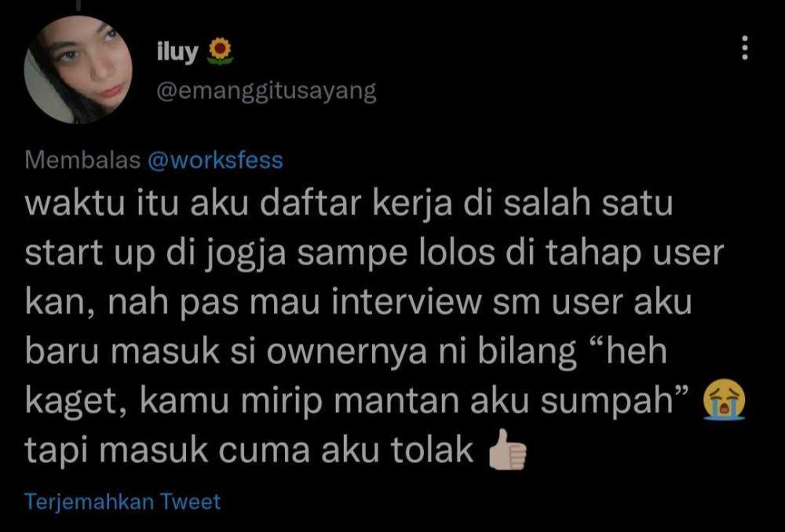
Task: Click the line starting 'baru masuk si ownernya'
Action: 346,352
